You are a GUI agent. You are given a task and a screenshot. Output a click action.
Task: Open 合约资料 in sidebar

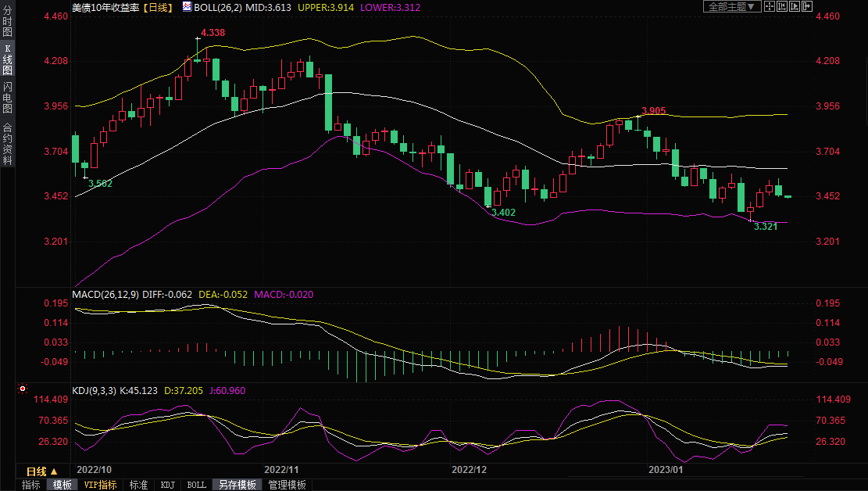click(7, 143)
